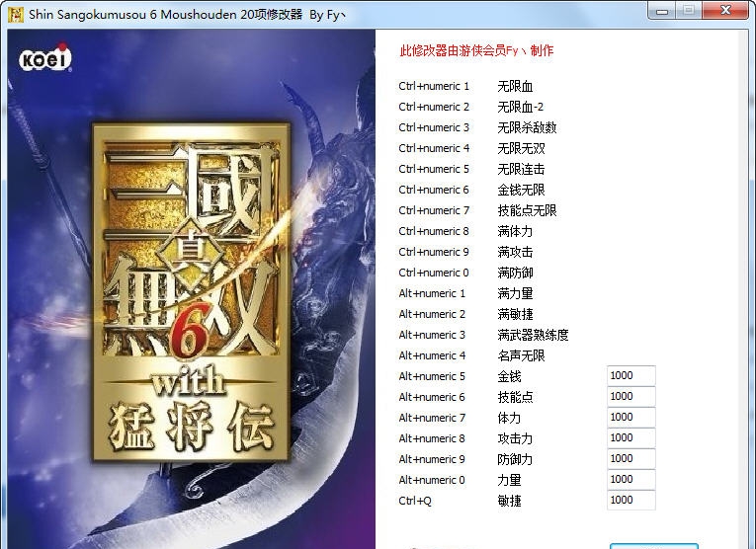Click the 满防御 label

[x=515, y=274]
